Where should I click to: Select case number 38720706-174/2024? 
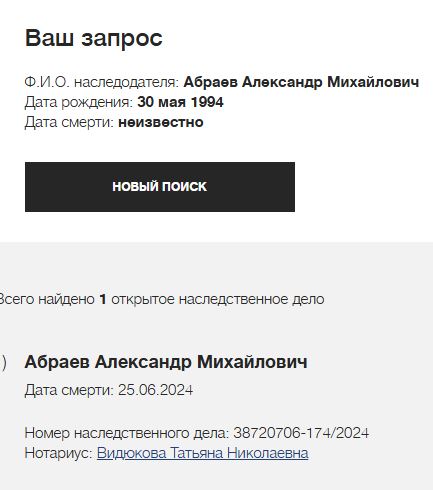coord(301,433)
